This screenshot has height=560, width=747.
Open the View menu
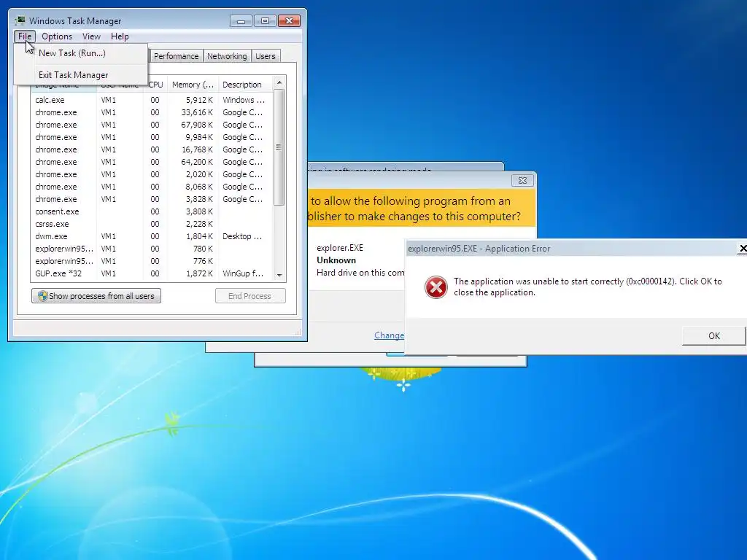tap(91, 36)
